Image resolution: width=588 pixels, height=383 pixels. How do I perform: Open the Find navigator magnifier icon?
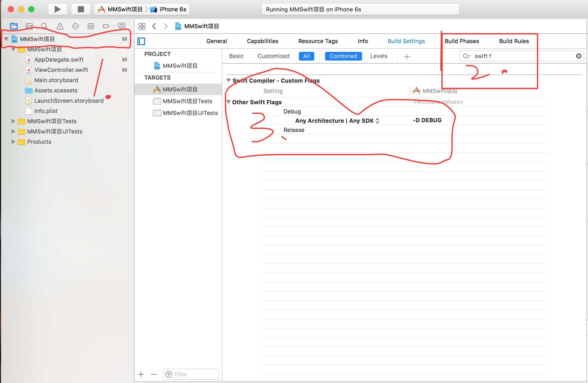point(44,26)
